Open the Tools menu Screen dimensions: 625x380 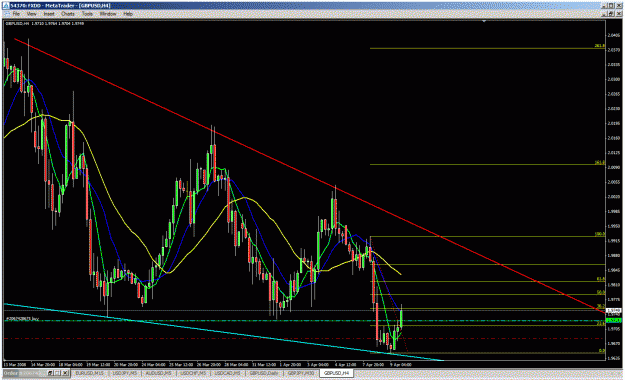(87, 14)
